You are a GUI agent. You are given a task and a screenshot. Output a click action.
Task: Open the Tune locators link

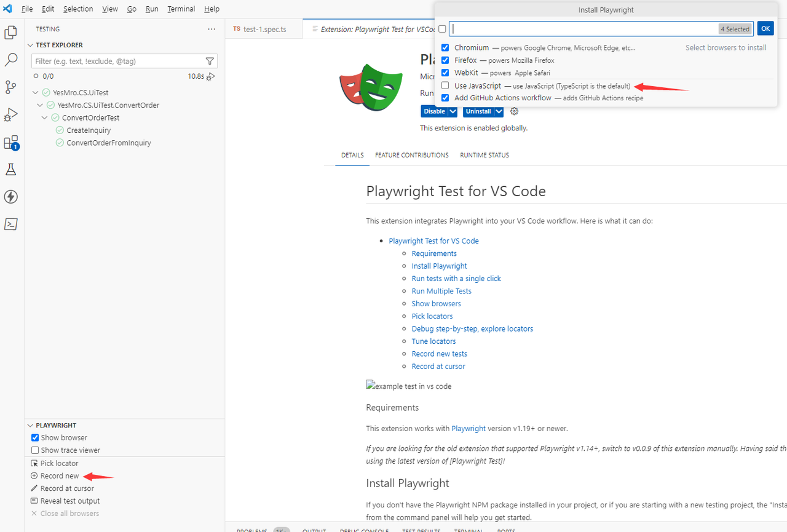pyautogui.click(x=433, y=341)
